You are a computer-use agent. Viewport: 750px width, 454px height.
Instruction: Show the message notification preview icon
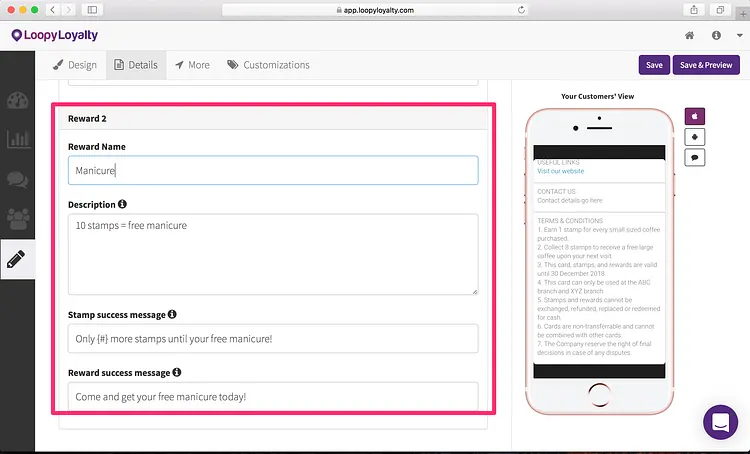(695, 157)
